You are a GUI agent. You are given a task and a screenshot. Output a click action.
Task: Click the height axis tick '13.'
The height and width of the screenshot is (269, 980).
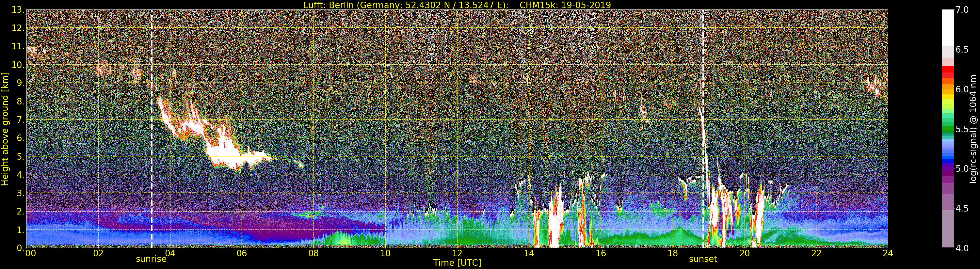(x=18, y=10)
